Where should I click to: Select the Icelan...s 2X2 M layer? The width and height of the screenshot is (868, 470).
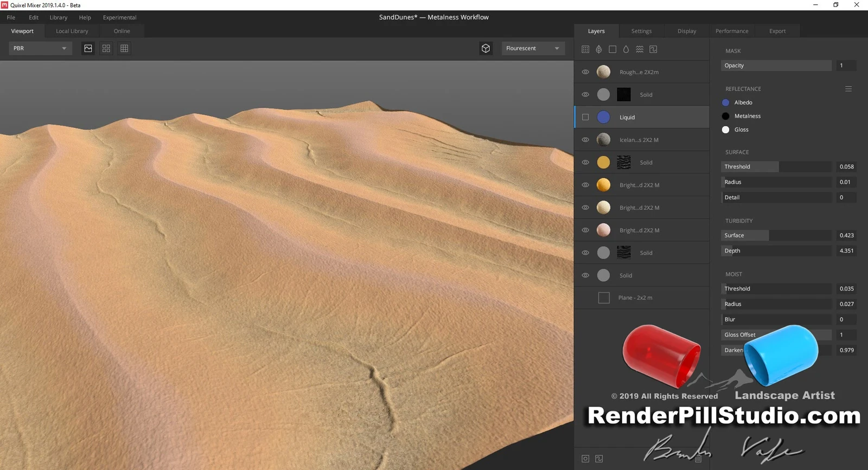(x=642, y=140)
